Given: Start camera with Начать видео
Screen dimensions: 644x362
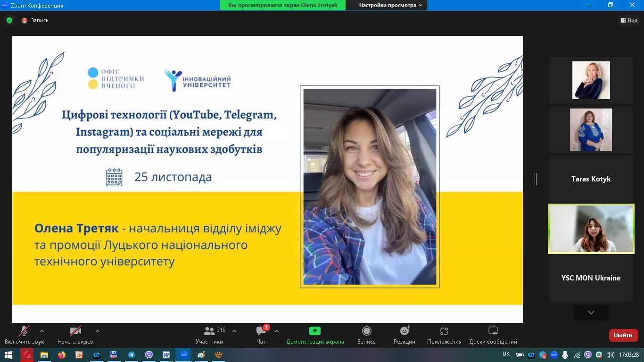Looking at the screenshot, I should (75, 335).
